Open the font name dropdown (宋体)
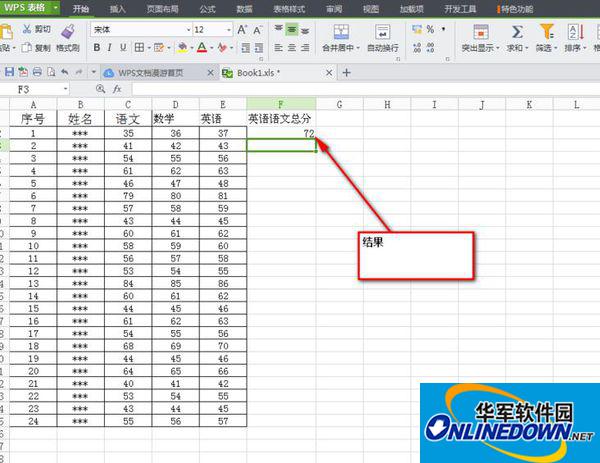The image size is (600, 463). [x=188, y=30]
